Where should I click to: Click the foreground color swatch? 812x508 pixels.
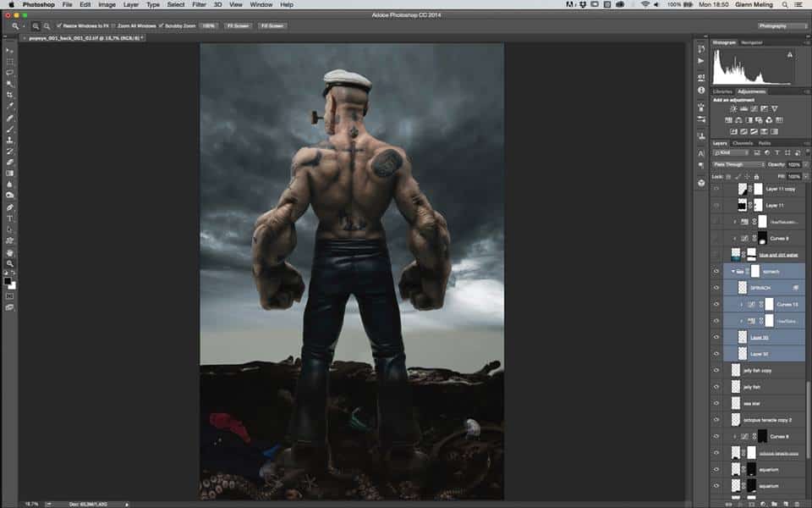(8, 280)
